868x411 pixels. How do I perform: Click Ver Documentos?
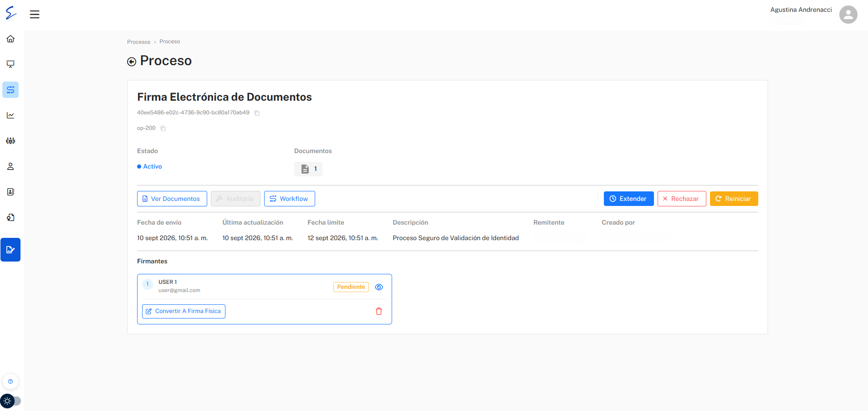(x=172, y=199)
